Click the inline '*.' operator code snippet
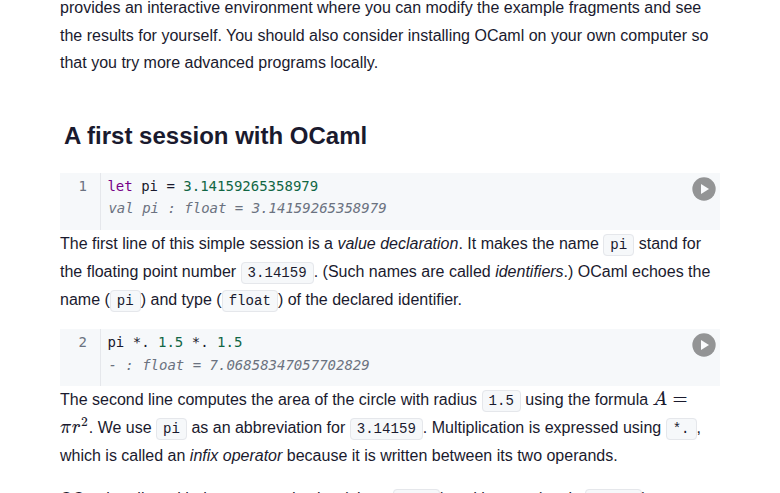The image size is (780, 493). pos(681,429)
